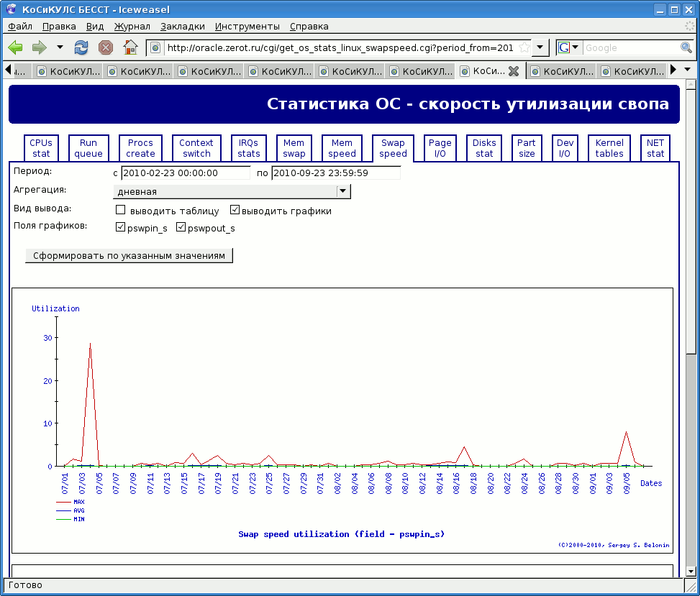
Task: Switch to the Kernel tables tab
Action: (609, 148)
